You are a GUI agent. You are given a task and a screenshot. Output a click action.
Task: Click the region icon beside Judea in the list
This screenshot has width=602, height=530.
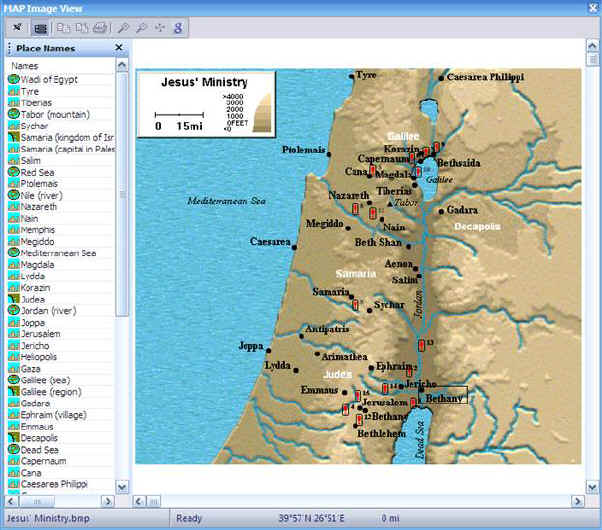pos(14,299)
